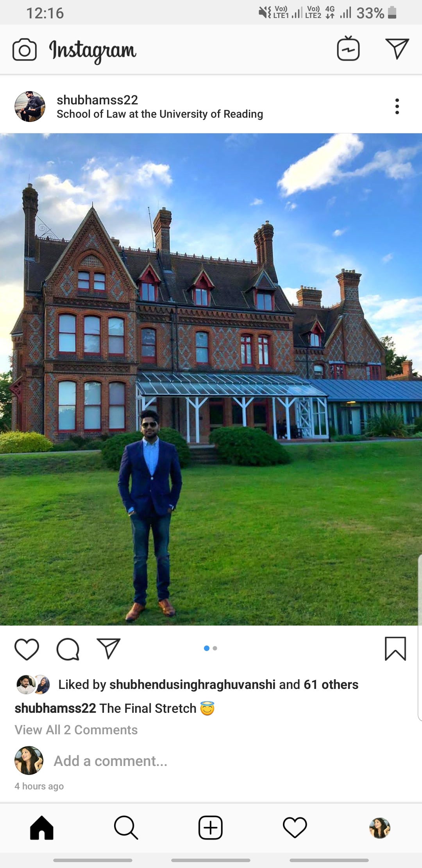Save post with bookmark icon

395,649
